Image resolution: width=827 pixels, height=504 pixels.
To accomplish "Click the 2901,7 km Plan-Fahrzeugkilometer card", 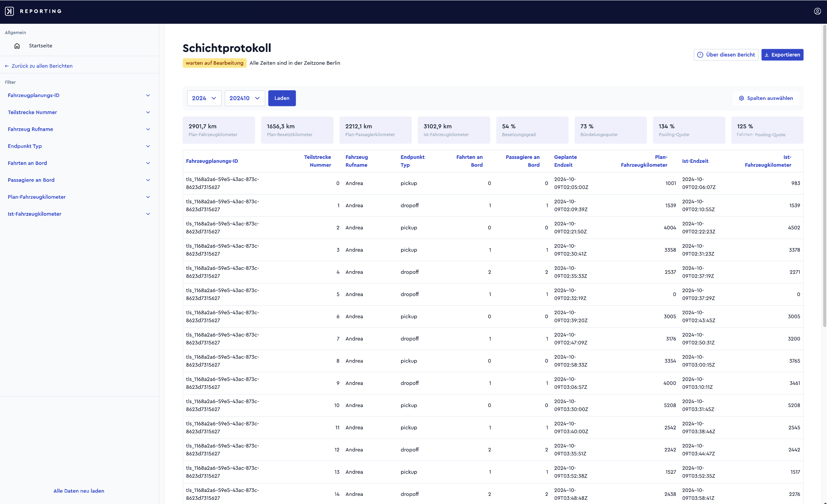I will coord(219,130).
